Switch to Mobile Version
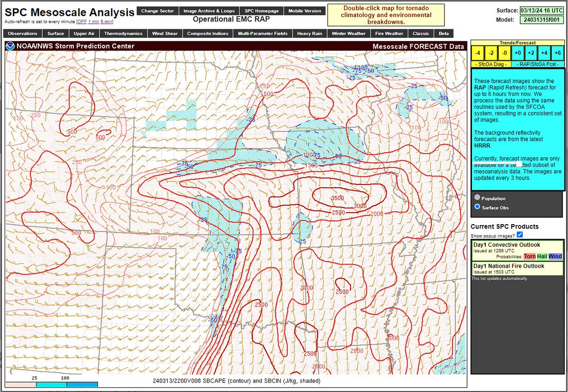 click(x=304, y=11)
